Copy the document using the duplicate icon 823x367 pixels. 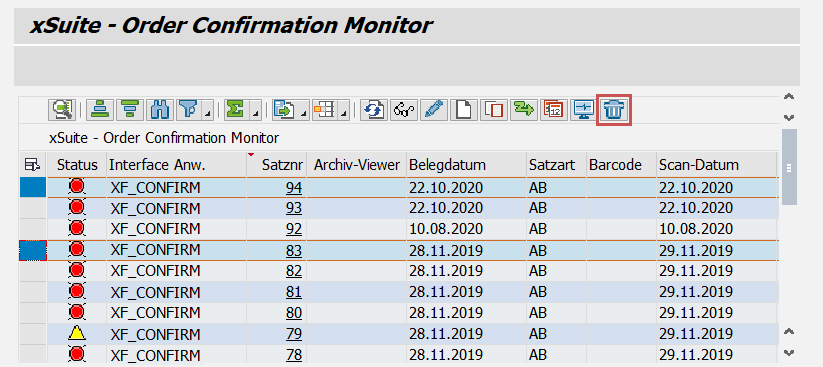point(494,110)
